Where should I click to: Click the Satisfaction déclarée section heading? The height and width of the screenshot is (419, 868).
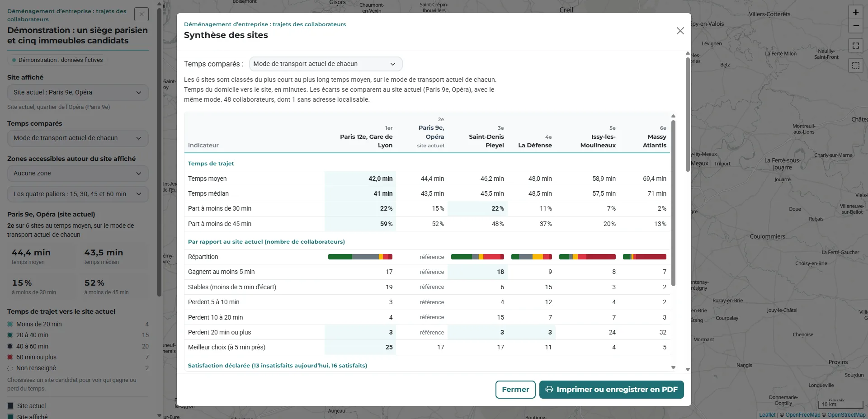pos(278,365)
